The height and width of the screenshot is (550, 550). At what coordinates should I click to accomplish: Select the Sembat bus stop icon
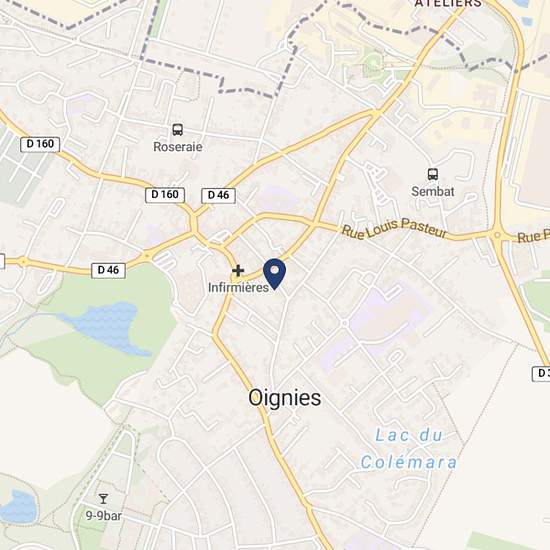pos(432,174)
